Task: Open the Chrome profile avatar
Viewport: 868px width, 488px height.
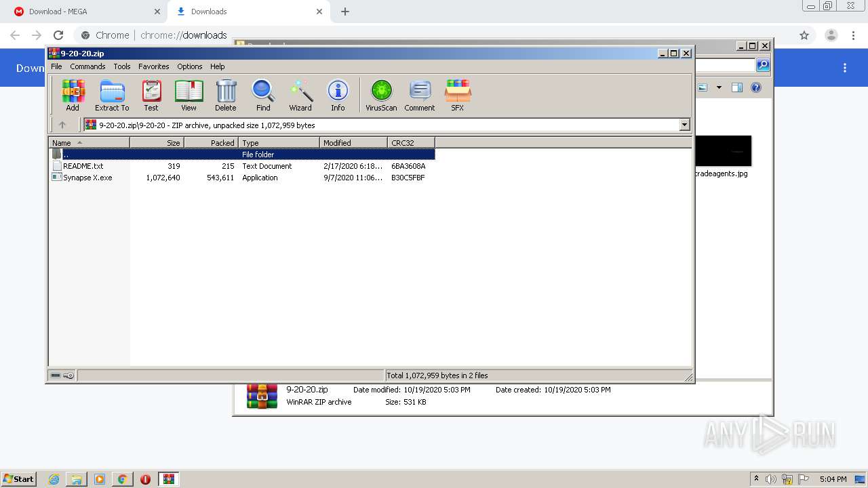Action: (831, 35)
